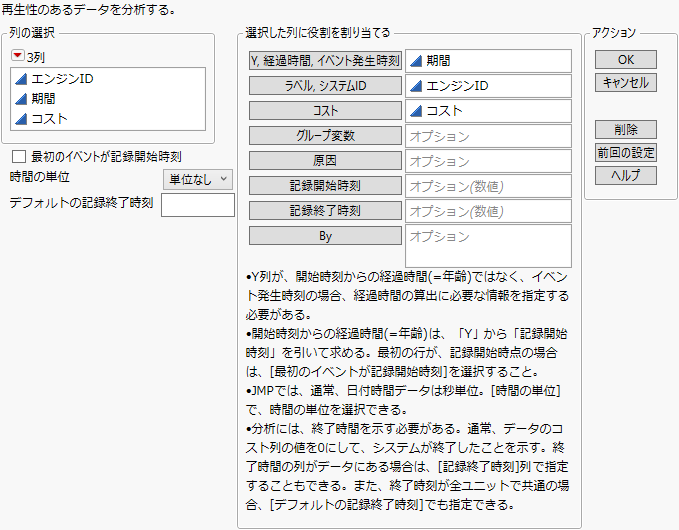
Task: Click the continuous icon beside 期間 in column list
Action: (21, 99)
